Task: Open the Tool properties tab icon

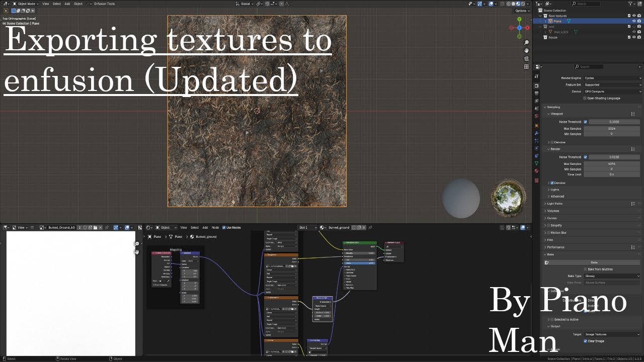Action: 537,75
